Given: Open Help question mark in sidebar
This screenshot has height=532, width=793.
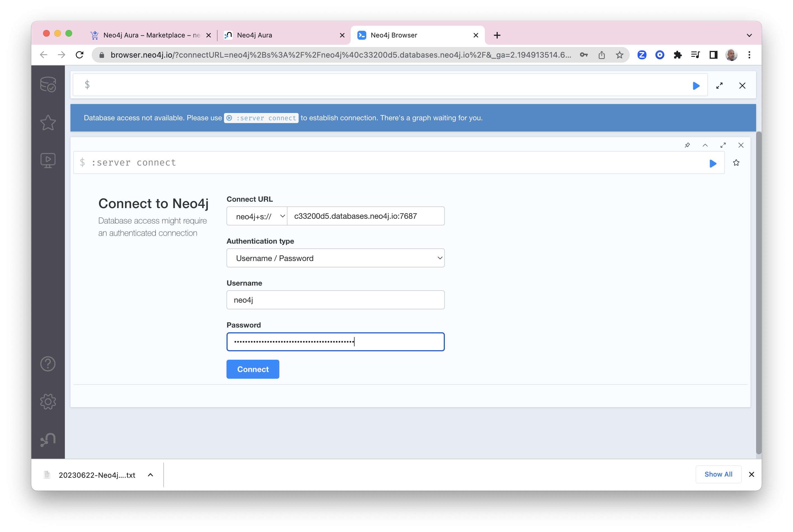Looking at the screenshot, I should (48, 364).
